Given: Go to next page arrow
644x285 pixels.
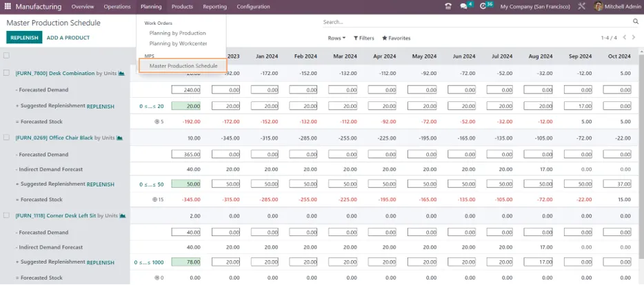Looking at the screenshot, I should pyautogui.click(x=633, y=38).
